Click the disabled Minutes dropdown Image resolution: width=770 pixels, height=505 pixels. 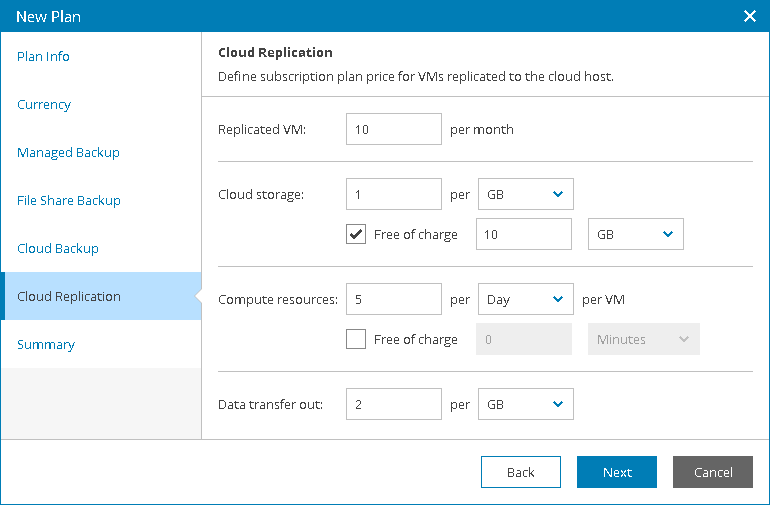643,339
